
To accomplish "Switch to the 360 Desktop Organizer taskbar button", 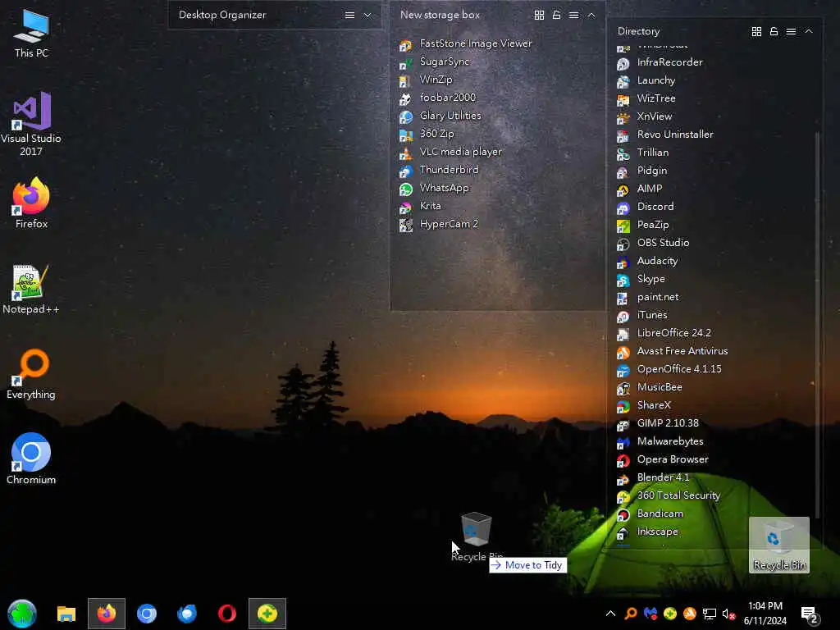I will click(x=267, y=614).
